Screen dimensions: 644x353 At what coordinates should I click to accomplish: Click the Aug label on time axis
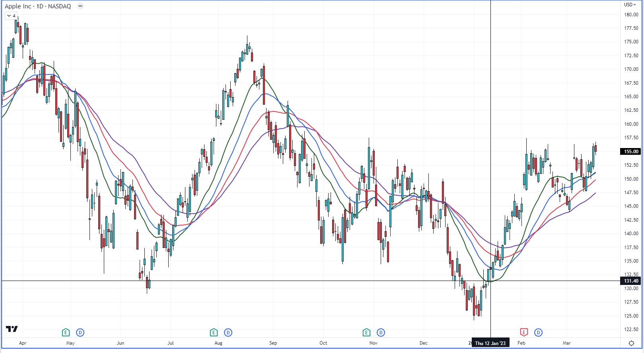click(218, 343)
